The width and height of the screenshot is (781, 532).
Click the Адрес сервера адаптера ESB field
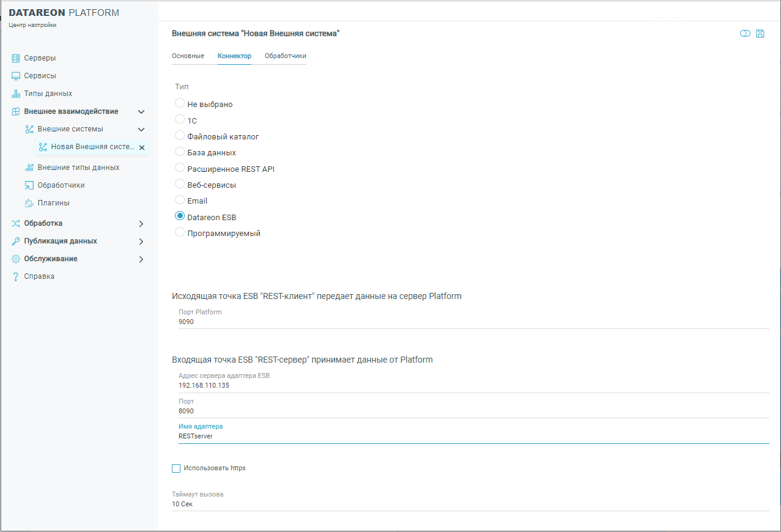471,386
